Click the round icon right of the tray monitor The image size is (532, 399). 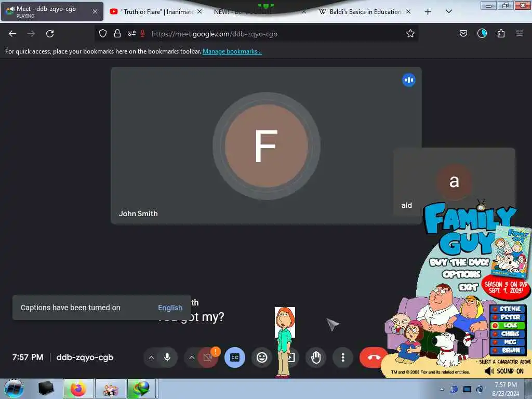pos(480,389)
